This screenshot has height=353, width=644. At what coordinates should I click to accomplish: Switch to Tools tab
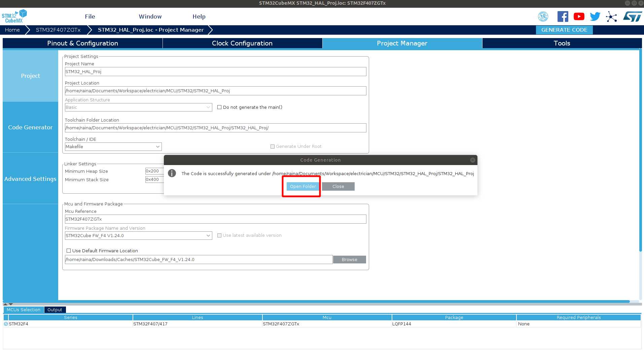[562, 43]
